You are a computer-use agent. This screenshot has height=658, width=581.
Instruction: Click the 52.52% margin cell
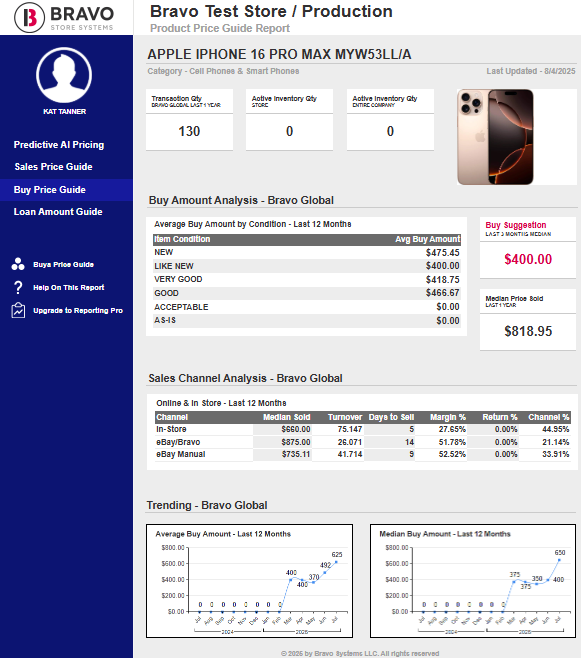(452, 454)
